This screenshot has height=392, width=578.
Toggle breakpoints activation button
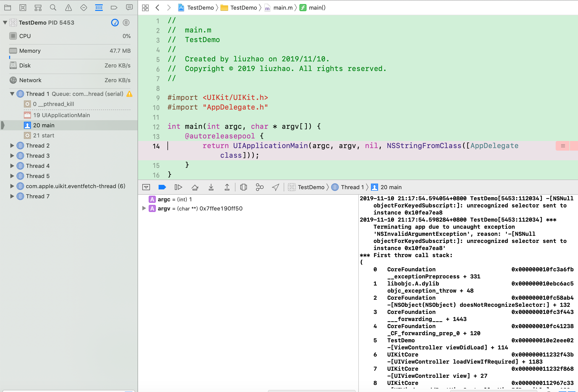click(162, 187)
